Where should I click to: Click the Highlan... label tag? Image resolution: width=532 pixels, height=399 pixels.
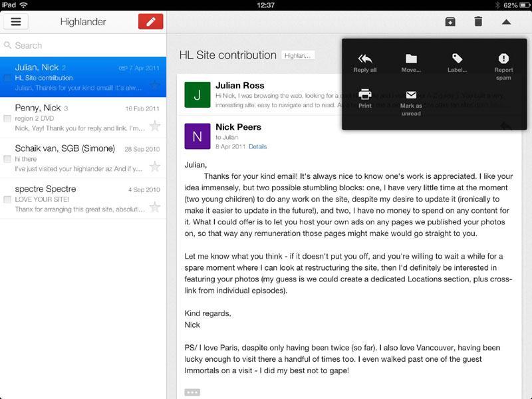point(298,55)
